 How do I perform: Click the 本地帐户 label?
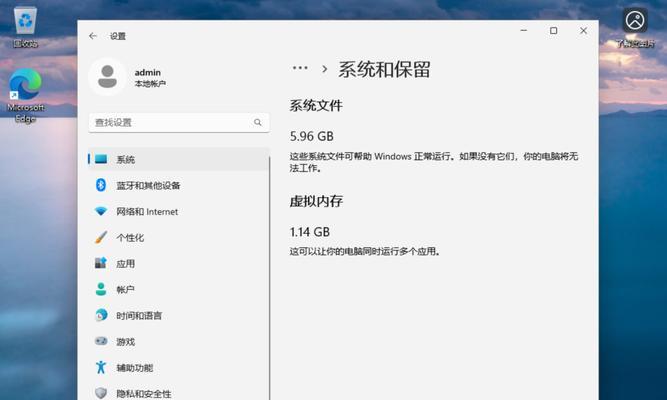coord(150,83)
